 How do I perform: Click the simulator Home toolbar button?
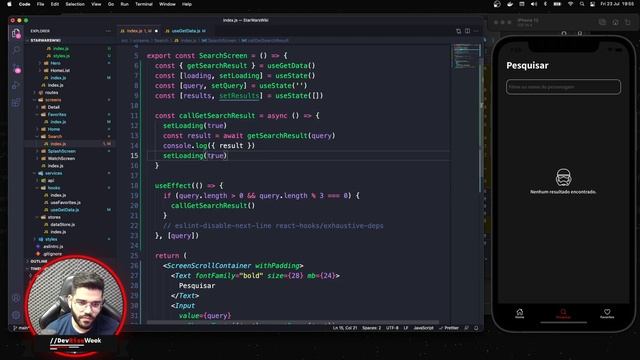point(615,22)
